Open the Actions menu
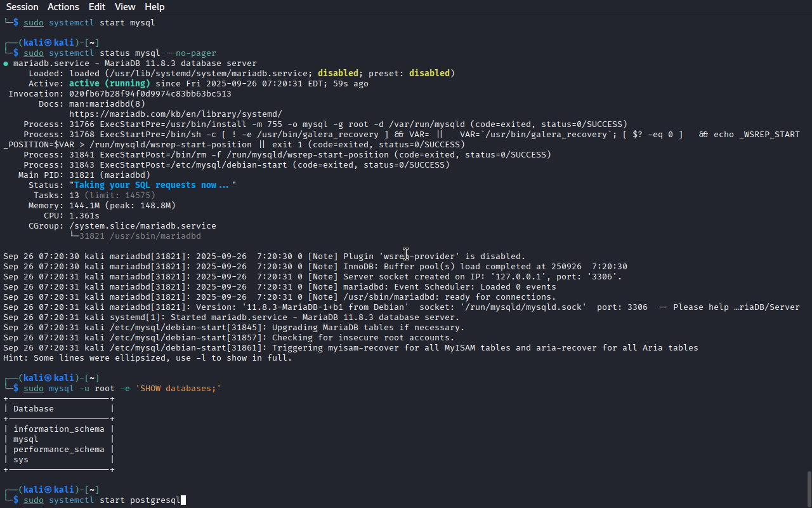 tap(63, 7)
